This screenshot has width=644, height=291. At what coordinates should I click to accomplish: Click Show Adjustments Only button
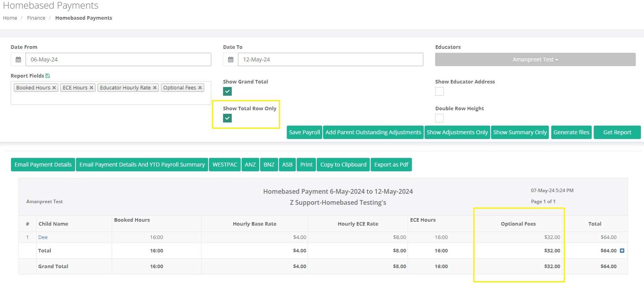click(x=457, y=132)
